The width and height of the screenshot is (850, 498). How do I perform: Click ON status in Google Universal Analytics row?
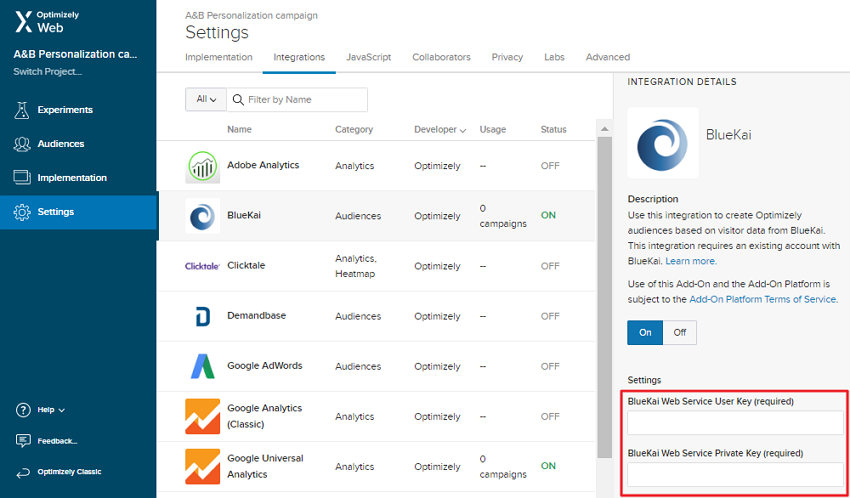[548, 466]
